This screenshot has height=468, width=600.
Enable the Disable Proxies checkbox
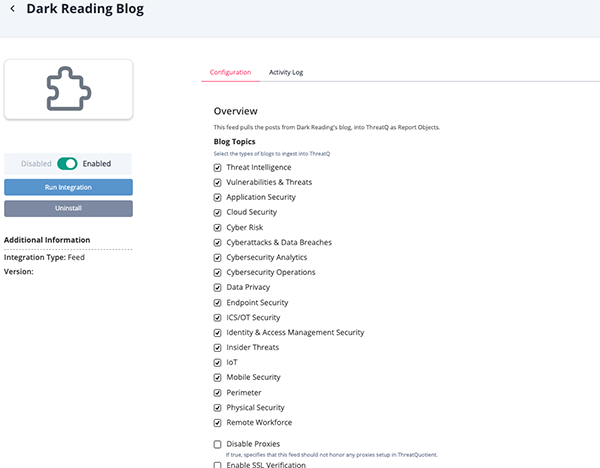(x=217, y=444)
